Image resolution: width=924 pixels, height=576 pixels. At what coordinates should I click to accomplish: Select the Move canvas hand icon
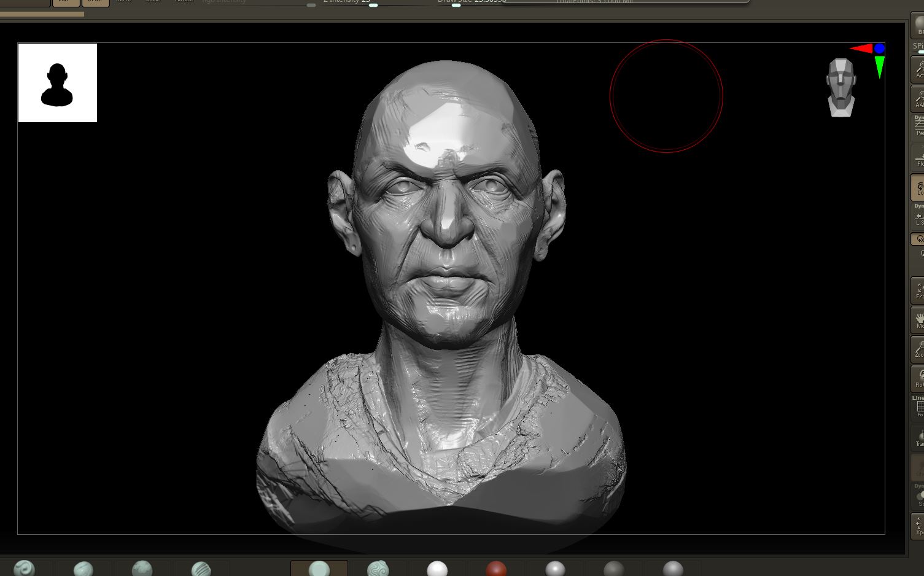[x=918, y=320]
